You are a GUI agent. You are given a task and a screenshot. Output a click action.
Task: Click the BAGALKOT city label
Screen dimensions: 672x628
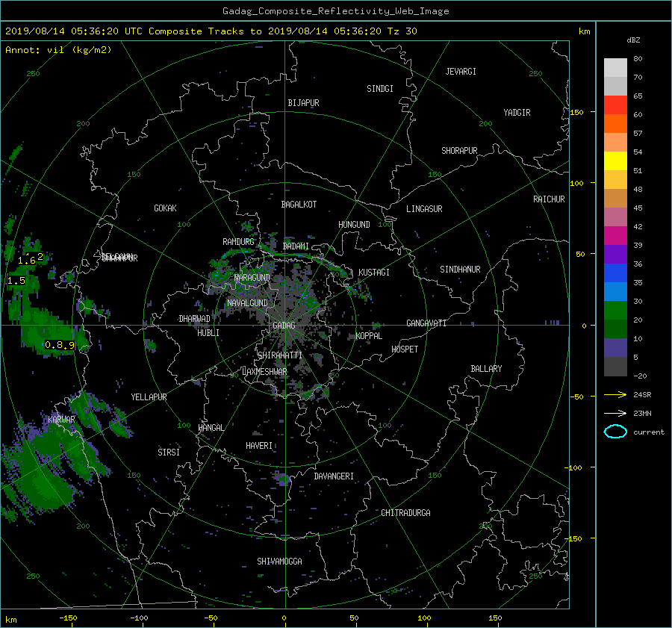[299, 205]
